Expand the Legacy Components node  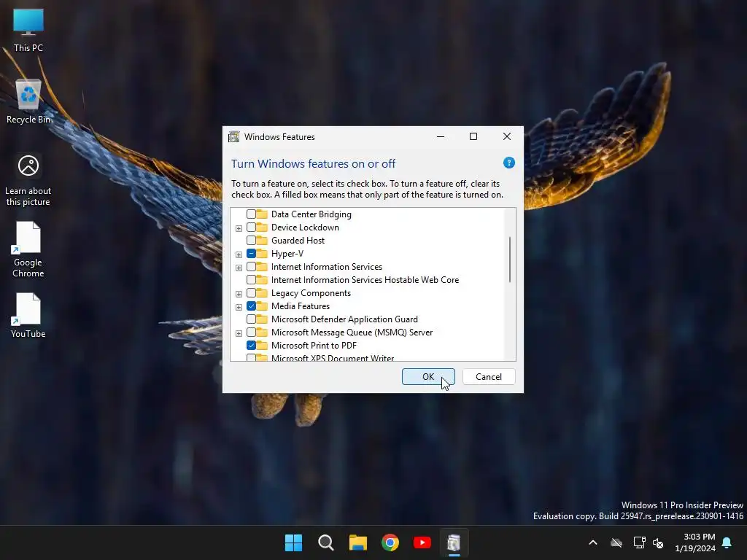(x=239, y=295)
